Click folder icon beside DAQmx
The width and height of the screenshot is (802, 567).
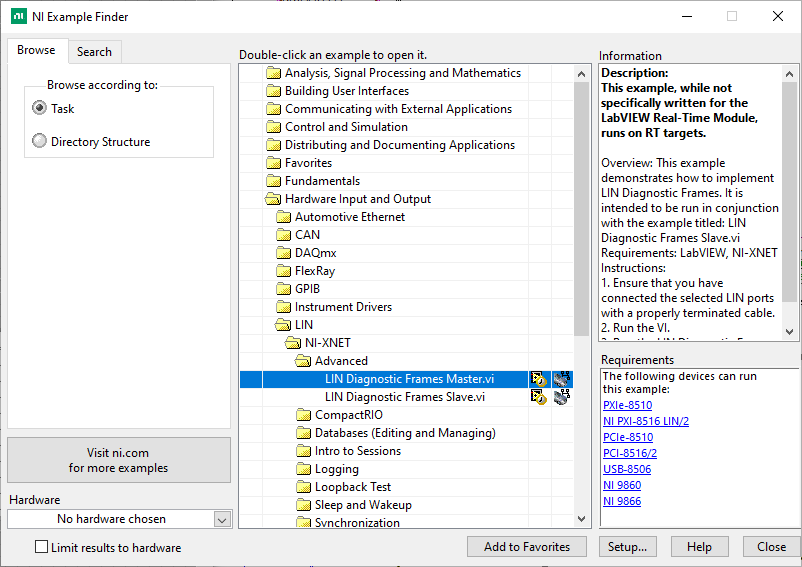point(283,253)
